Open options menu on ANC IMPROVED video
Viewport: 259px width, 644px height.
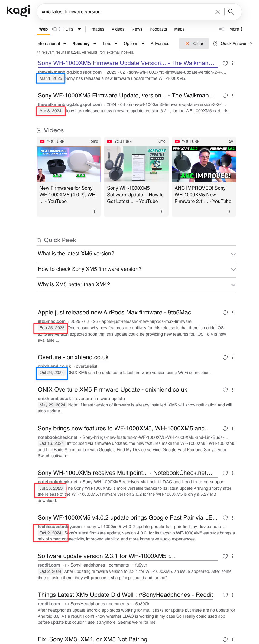click(229, 212)
